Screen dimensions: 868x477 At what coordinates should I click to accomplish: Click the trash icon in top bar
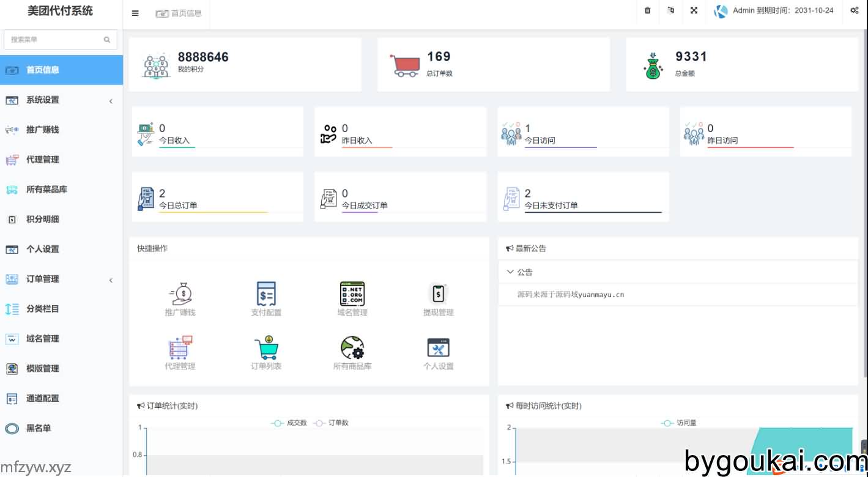(x=647, y=10)
